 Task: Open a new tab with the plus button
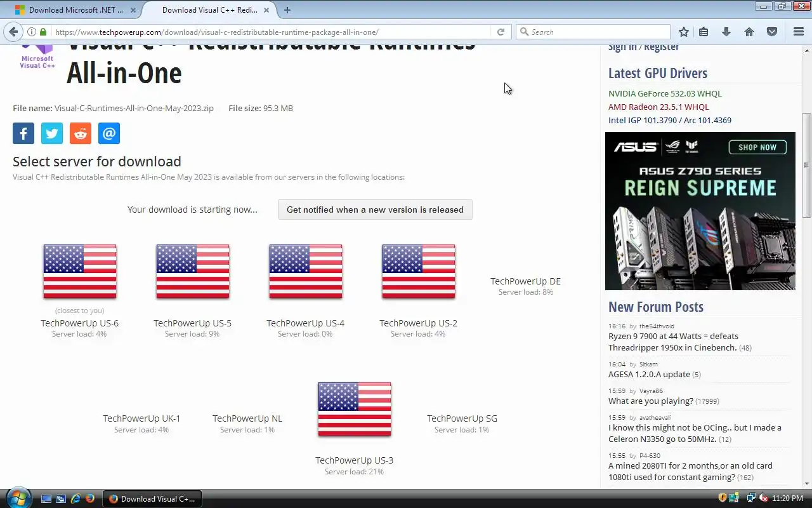click(287, 10)
